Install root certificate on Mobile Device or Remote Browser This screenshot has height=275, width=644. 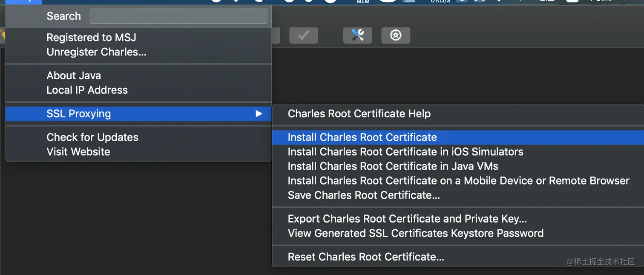pyautogui.click(x=458, y=181)
